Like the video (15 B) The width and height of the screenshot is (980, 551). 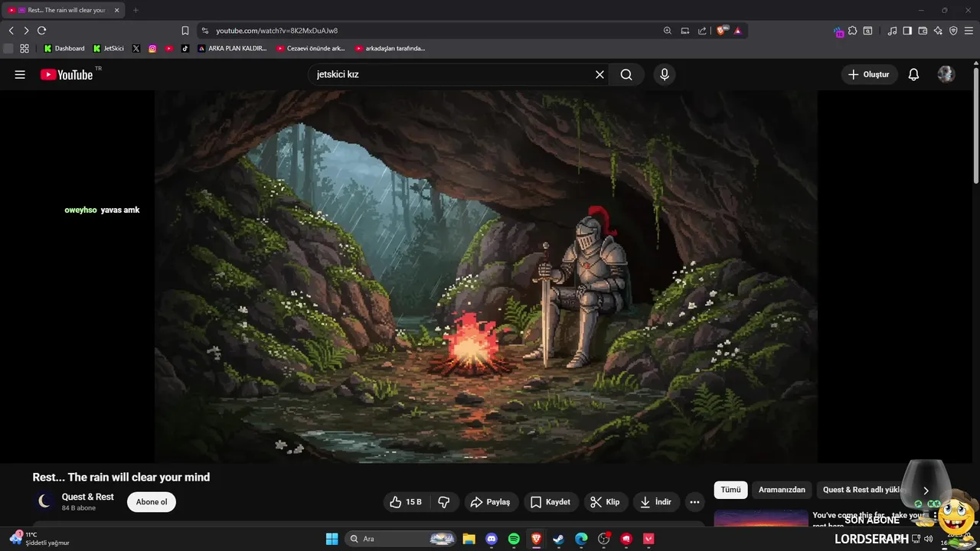point(406,502)
